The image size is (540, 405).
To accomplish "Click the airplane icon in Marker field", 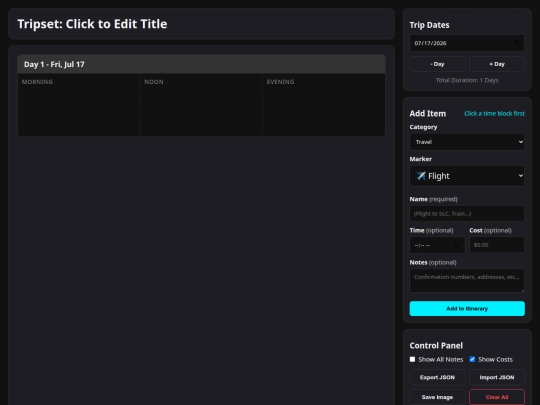I will (421, 176).
